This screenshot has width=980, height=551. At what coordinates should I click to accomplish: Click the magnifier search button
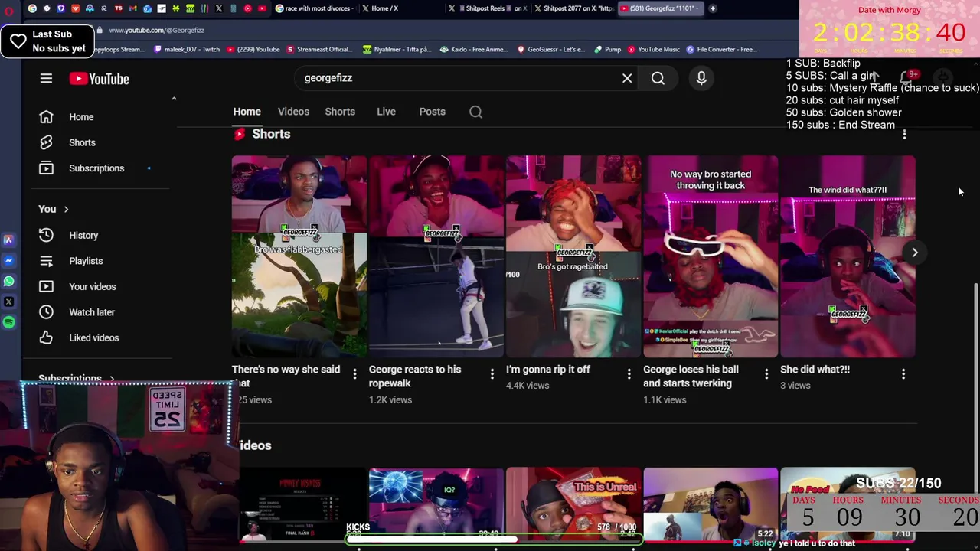click(x=658, y=78)
